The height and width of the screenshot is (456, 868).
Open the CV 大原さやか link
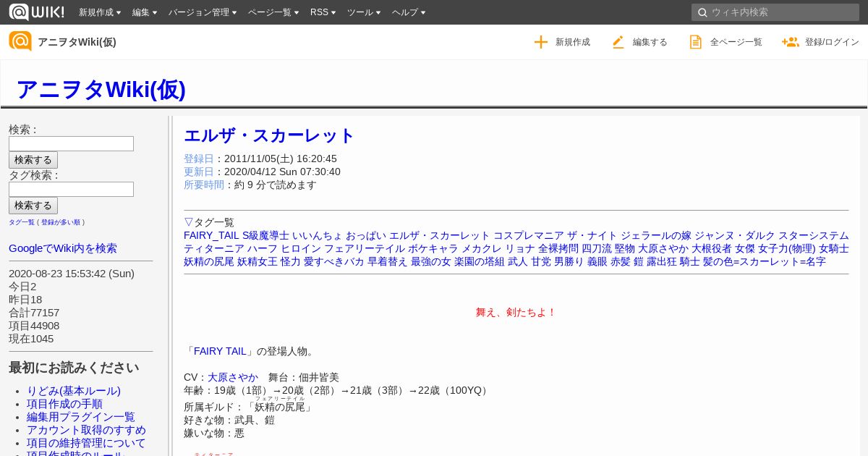click(233, 377)
